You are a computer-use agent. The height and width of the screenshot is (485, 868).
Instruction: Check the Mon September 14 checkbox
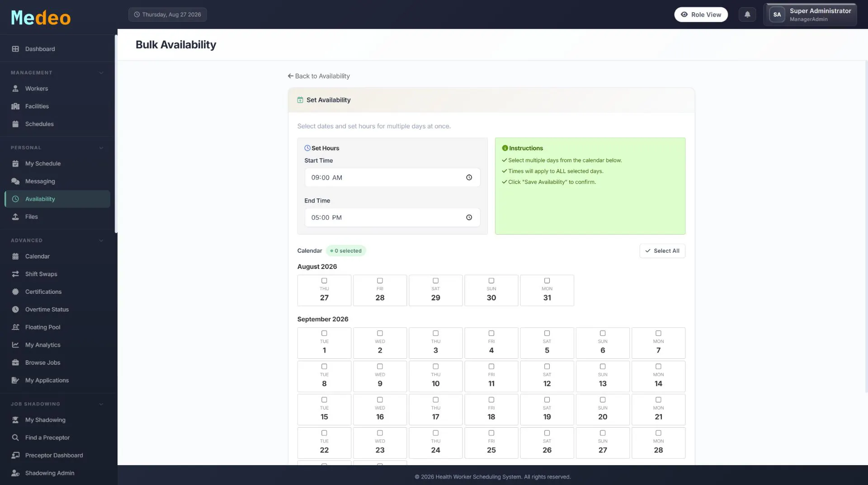click(x=658, y=367)
